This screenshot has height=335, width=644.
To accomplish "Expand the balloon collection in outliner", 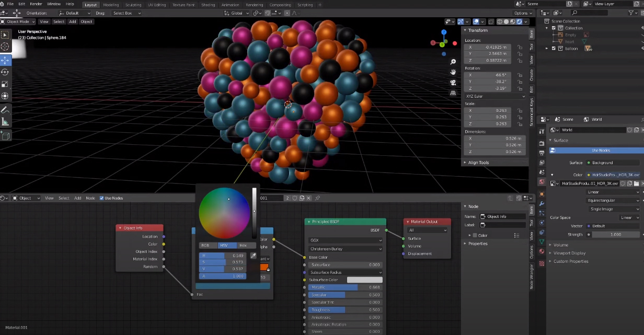I will tap(547, 49).
